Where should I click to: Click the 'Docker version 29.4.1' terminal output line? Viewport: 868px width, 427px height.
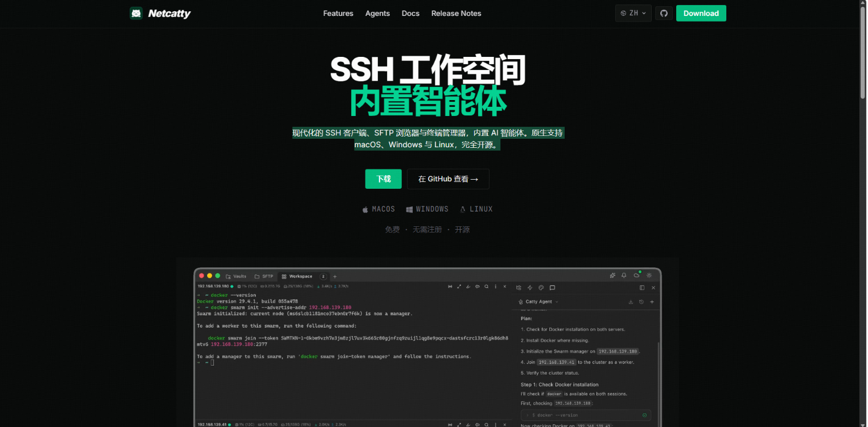[x=248, y=301]
